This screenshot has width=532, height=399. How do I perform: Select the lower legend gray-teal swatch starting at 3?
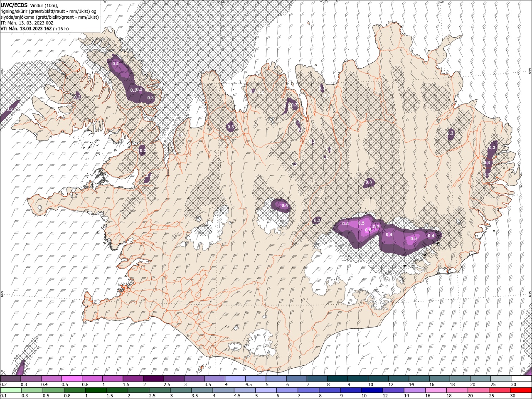click(x=180, y=390)
